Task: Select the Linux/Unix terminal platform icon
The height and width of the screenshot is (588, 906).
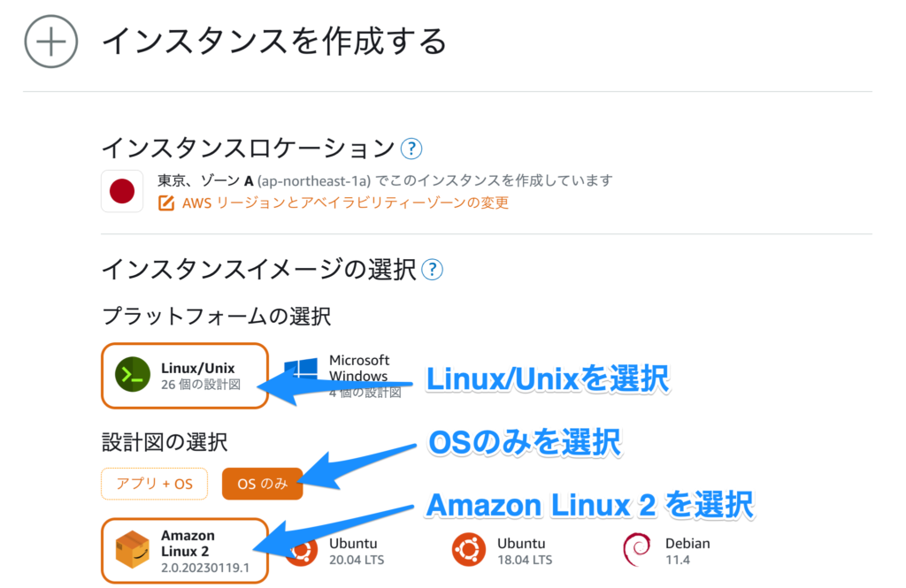Action: [134, 375]
